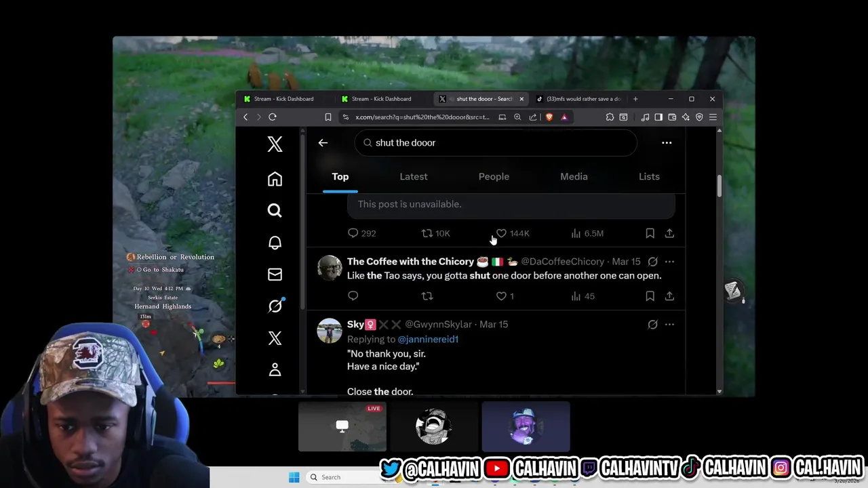Open Explore search icon in X sidebar

tap(275, 211)
